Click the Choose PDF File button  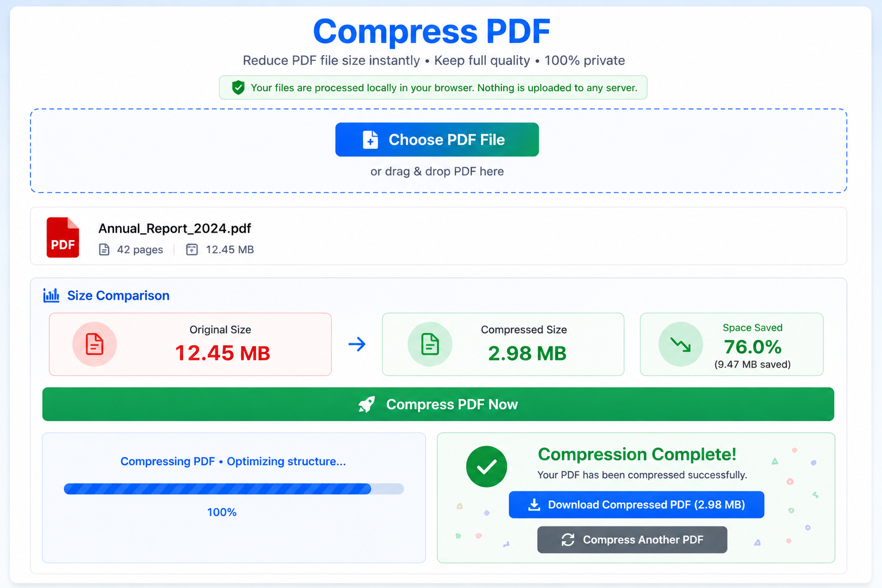pyautogui.click(x=437, y=140)
